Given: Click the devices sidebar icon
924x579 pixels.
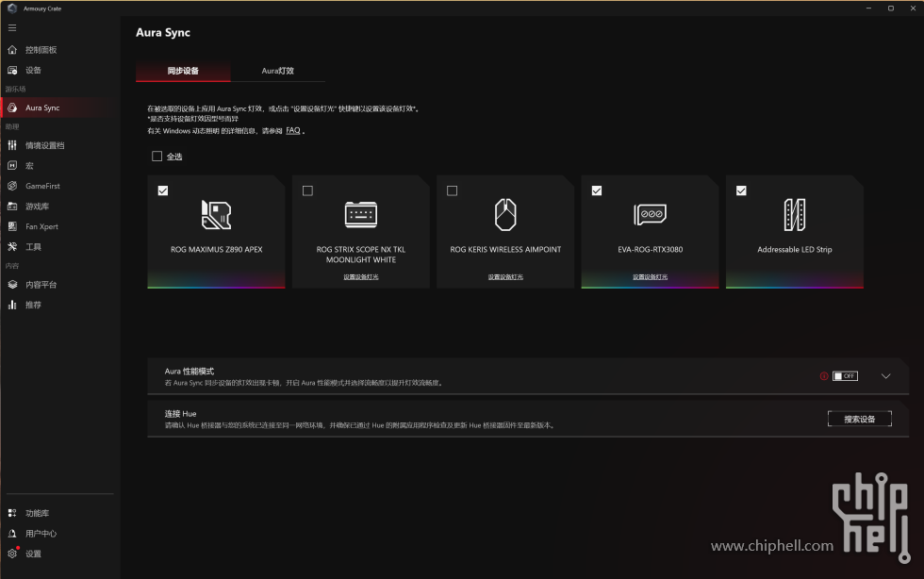Looking at the screenshot, I should tap(12, 70).
